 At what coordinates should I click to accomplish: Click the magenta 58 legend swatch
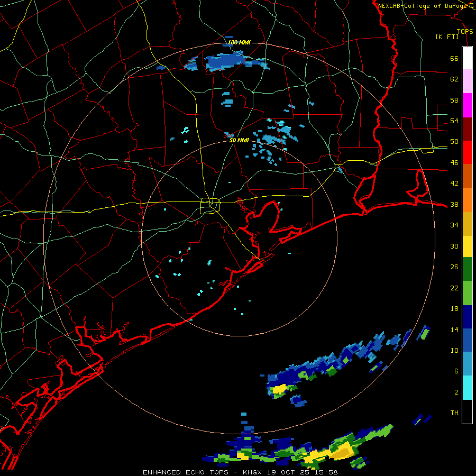467,105
